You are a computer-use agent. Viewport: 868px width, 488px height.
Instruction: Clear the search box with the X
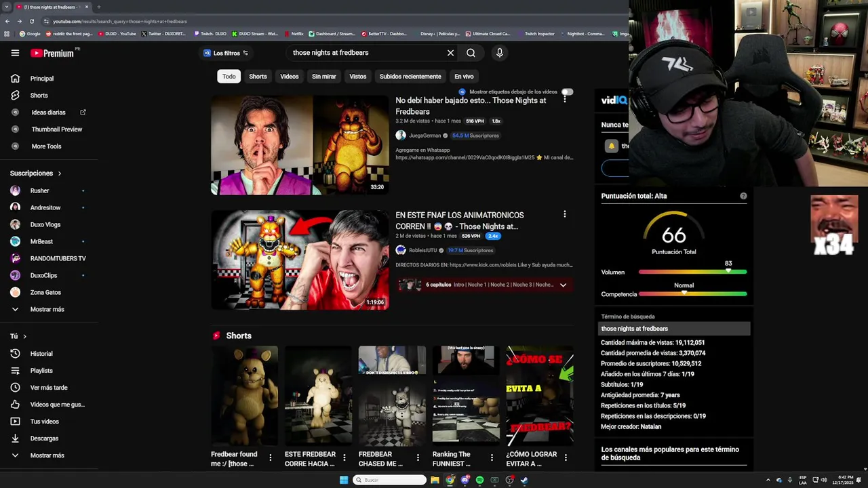pyautogui.click(x=450, y=53)
